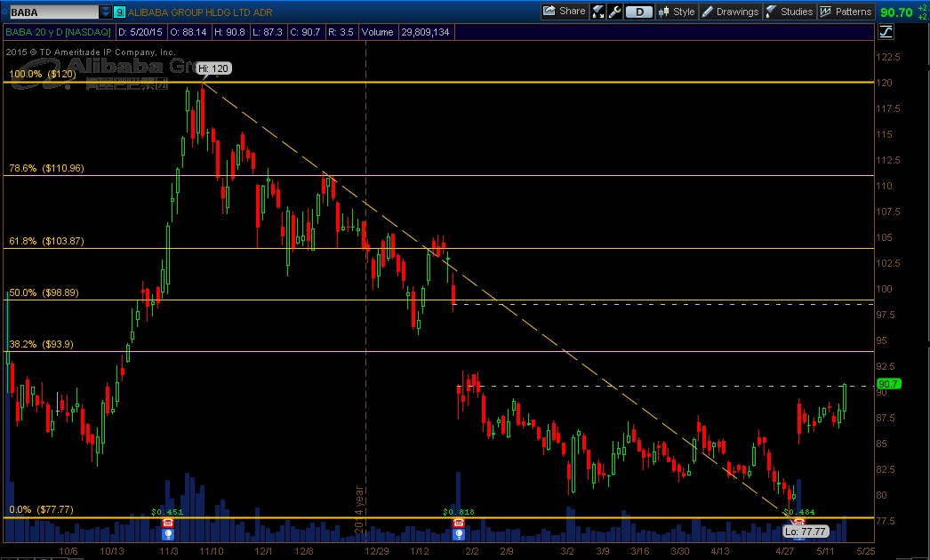Click the chart scale curve icon
930x560 pixels.
coord(886,32)
